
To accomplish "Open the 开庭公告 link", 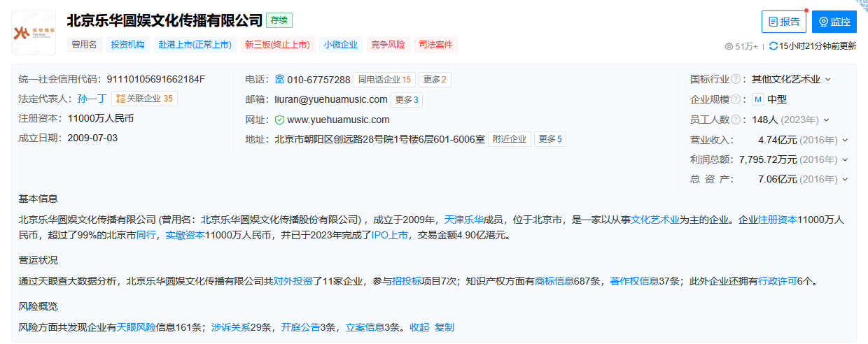I will click(x=301, y=327).
